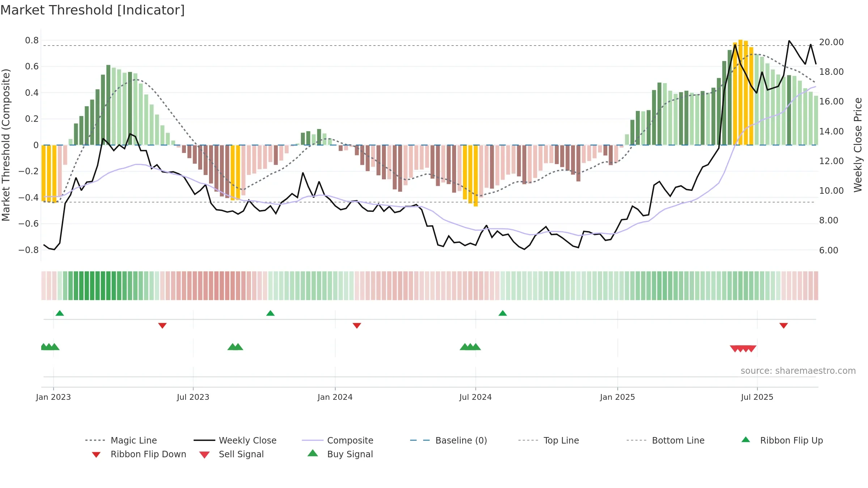Click the 6.00 right axis price label
The width and height of the screenshot is (868, 488).
[x=829, y=250]
